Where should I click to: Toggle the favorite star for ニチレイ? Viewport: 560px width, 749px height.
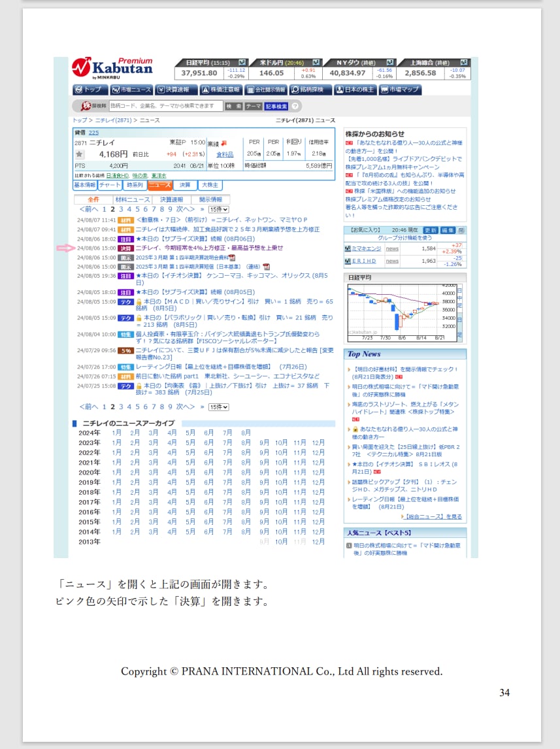tap(79, 154)
